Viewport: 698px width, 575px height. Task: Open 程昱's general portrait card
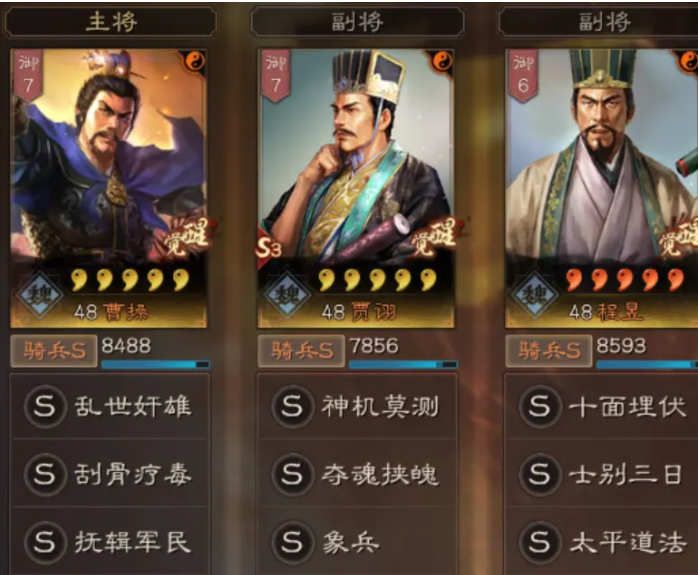click(602, 189)
